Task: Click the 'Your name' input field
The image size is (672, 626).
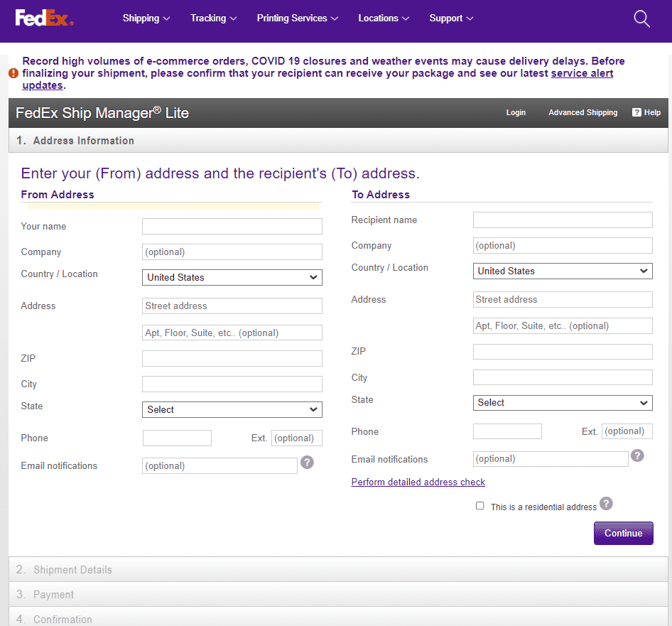Action: 232,227
